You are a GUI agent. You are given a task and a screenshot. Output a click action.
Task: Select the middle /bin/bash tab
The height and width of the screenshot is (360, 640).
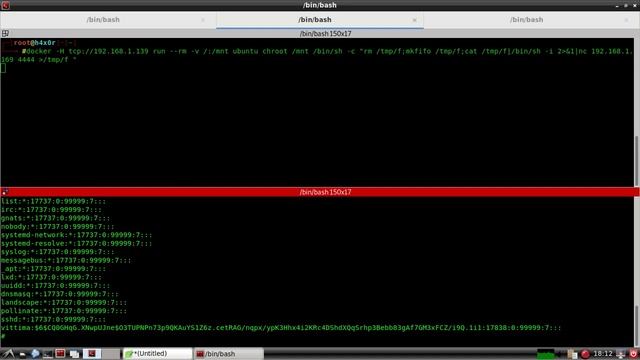(x=315, y=20)
